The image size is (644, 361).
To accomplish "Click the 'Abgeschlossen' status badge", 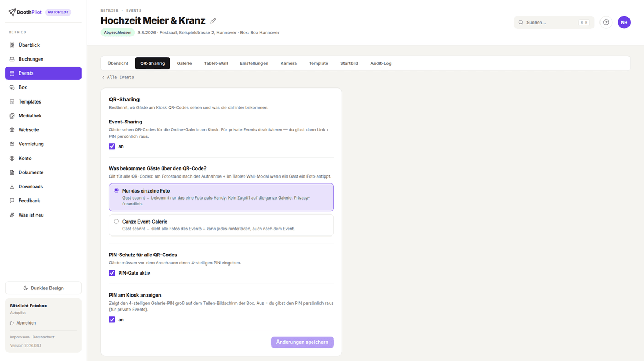I will [x=118, y=33].
